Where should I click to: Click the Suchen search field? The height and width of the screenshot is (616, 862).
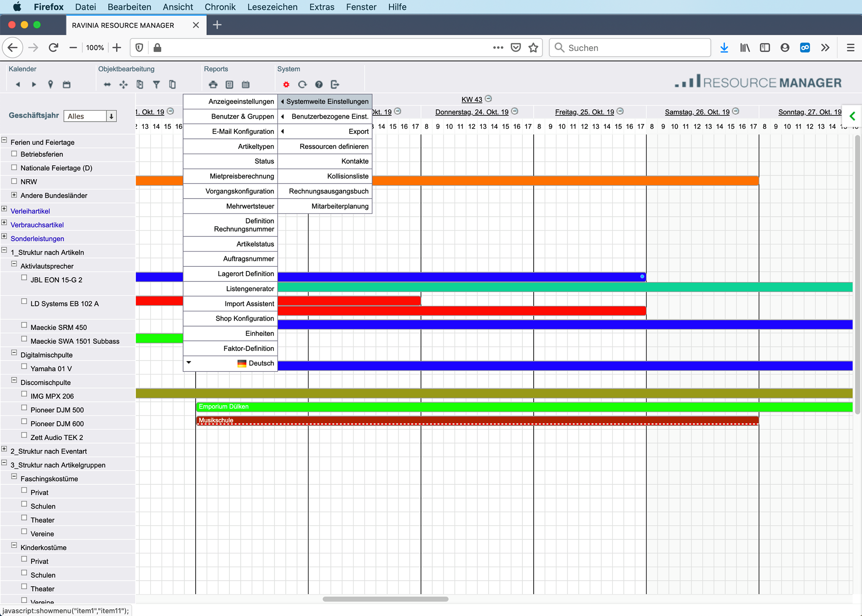tap(630, 48)
